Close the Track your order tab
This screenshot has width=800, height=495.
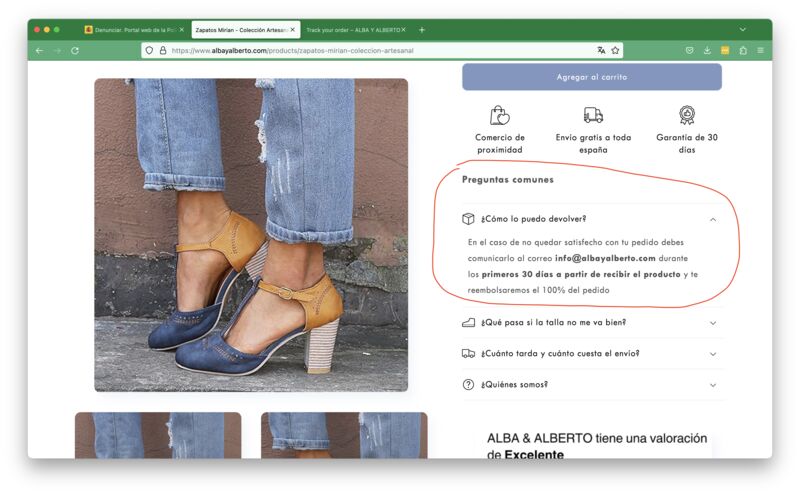coord(403,30)
